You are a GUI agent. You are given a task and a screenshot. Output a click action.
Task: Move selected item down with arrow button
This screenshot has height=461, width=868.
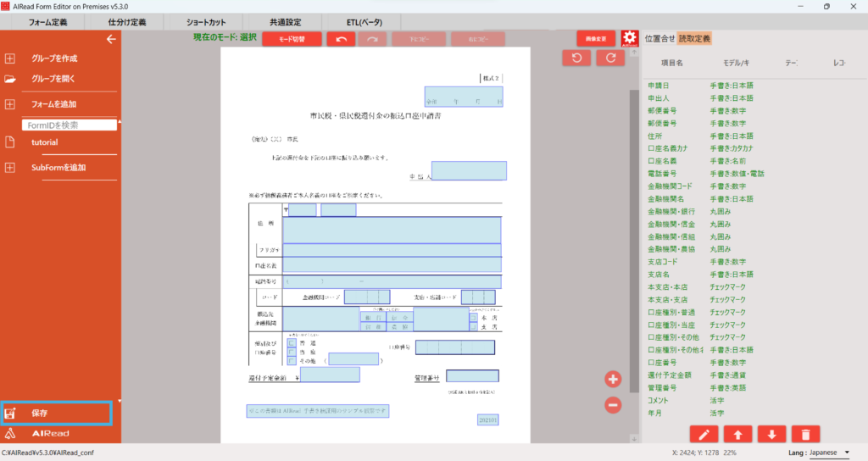pyautogui.click(x=771, y=435)
